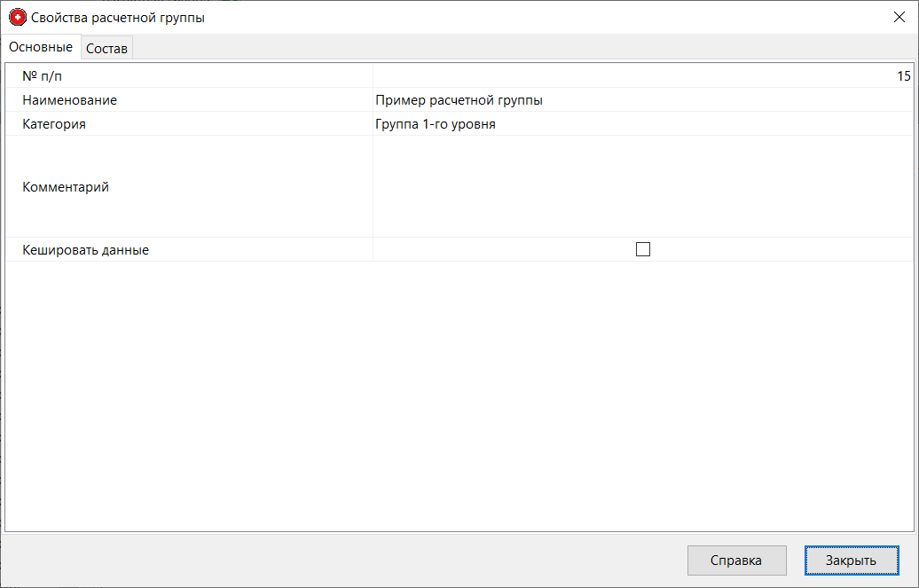Click the Справка button
919x588 pixels.
pos(736,561)
